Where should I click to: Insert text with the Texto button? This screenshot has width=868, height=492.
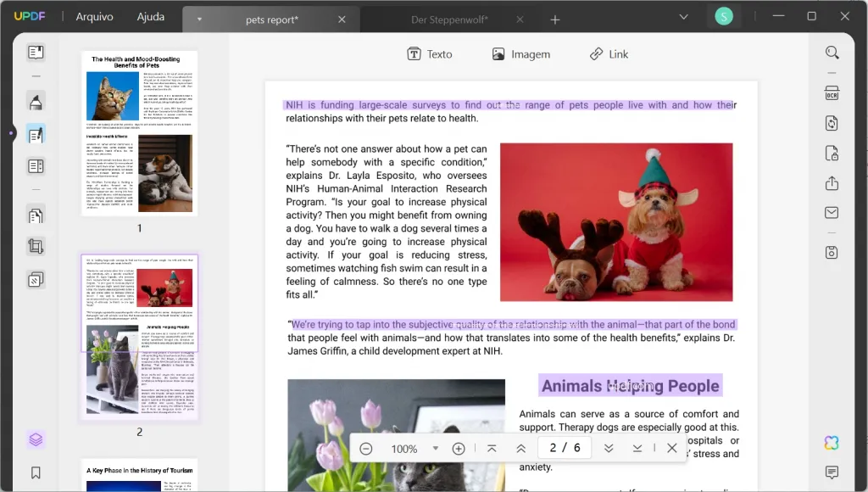tap(430, 53)
